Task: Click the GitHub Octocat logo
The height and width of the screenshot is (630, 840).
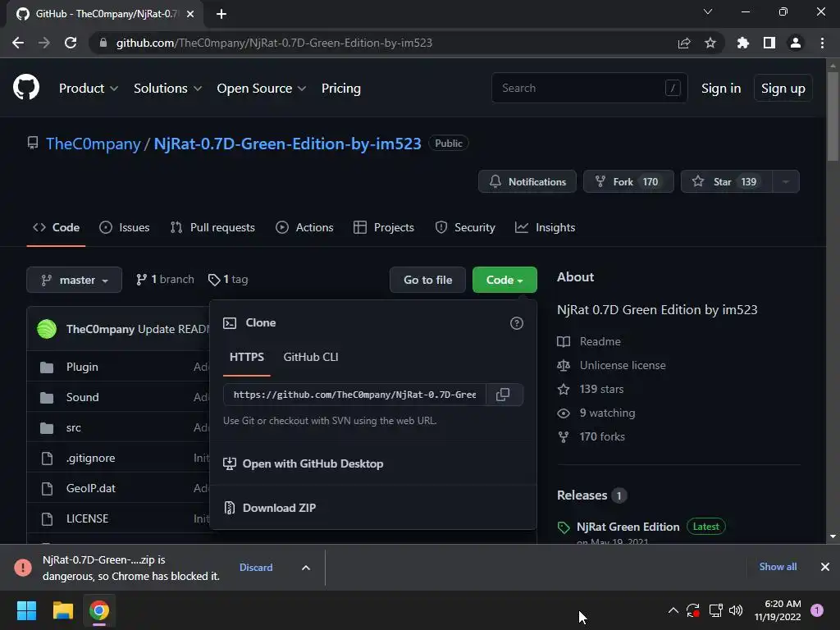Action: tap(26, 88)
